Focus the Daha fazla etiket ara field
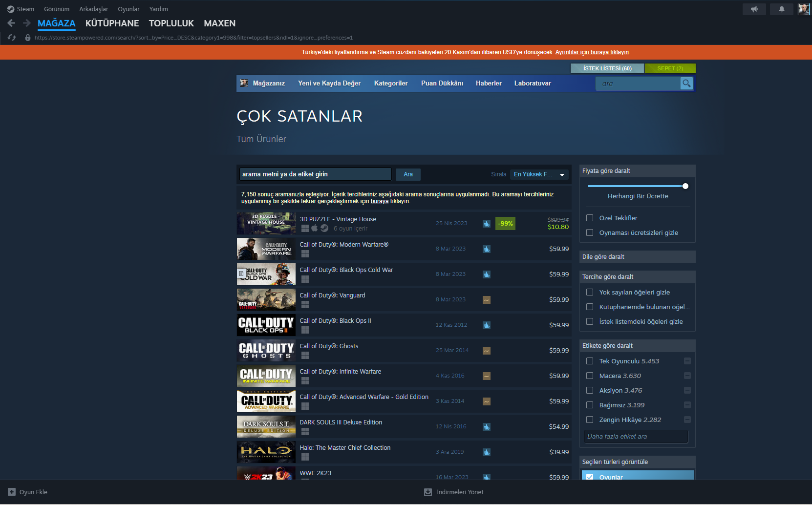The image size is (812, 505). click(636, 437)
